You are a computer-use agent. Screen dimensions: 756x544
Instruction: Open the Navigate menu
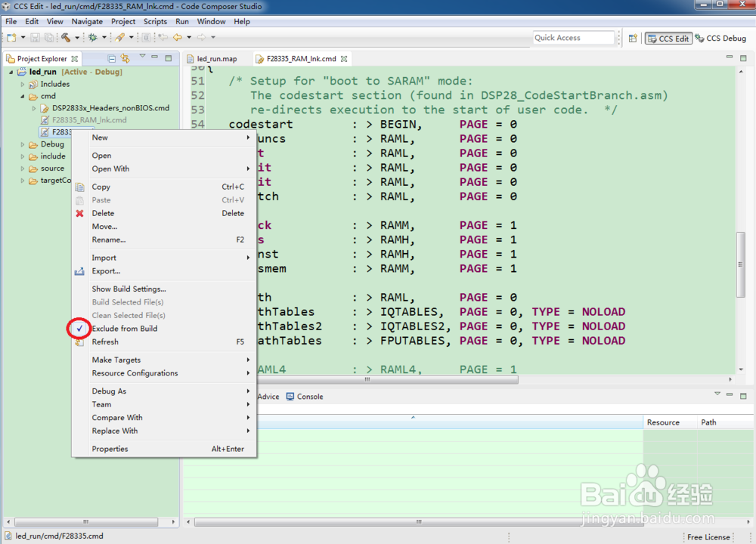pos(87,22)
